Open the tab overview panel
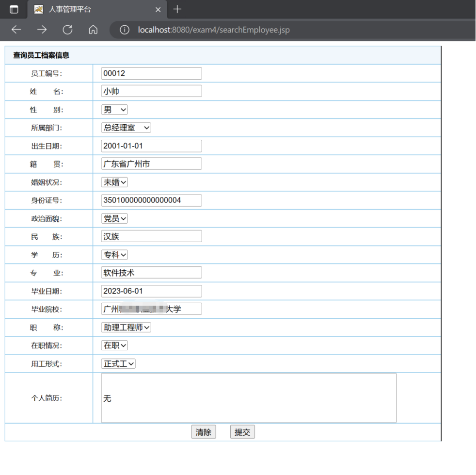 [x=14, y=9]
